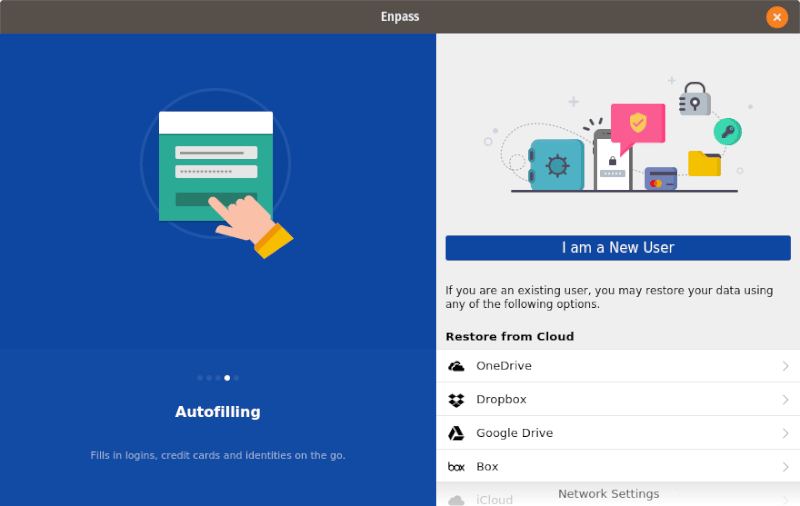Choose the Box restore option label

point(487,467)
